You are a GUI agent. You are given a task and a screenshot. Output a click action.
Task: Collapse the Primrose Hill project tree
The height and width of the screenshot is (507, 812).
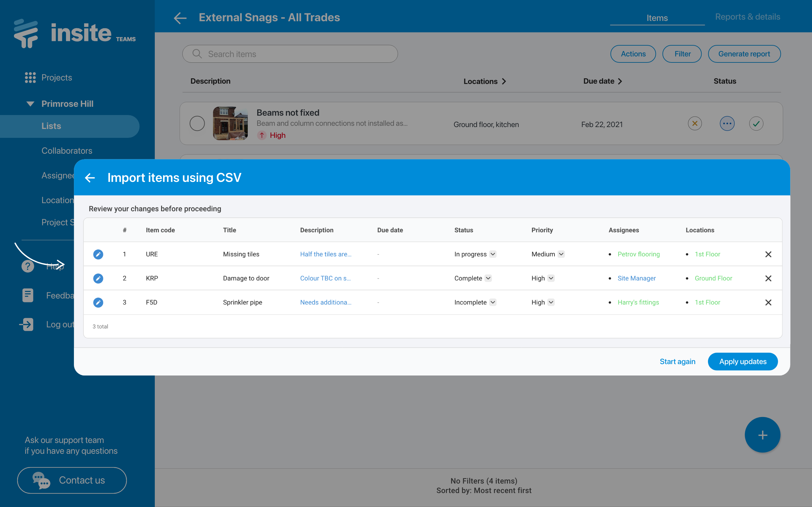(x=30, y=104)
